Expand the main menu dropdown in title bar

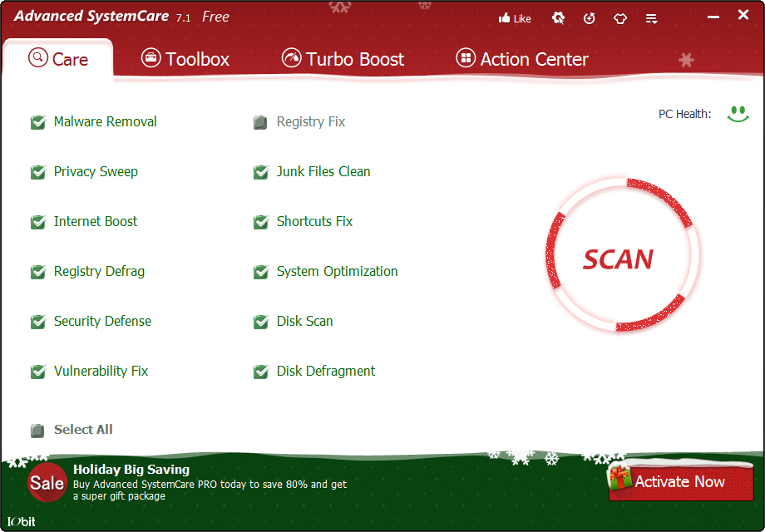click(x=652, y=18)
